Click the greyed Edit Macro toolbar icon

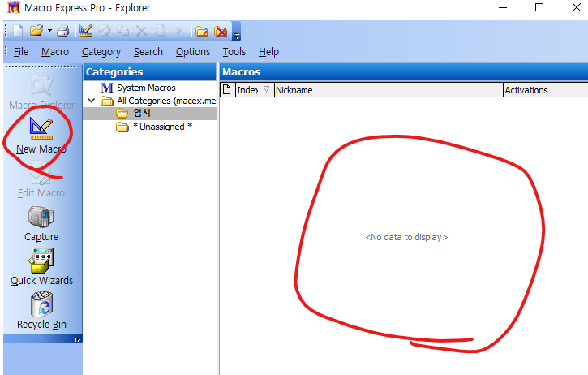[105, 31]
